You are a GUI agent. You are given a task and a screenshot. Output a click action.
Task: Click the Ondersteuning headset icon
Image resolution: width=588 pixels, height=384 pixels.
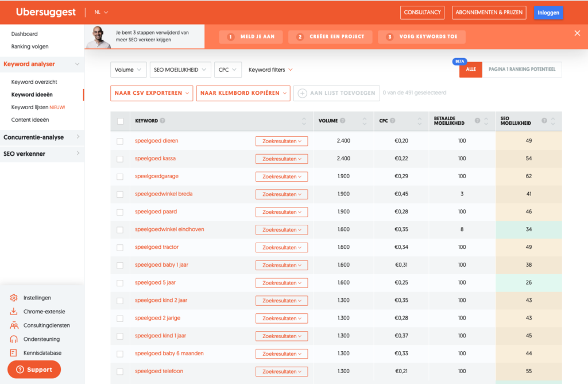coord(14,339)
